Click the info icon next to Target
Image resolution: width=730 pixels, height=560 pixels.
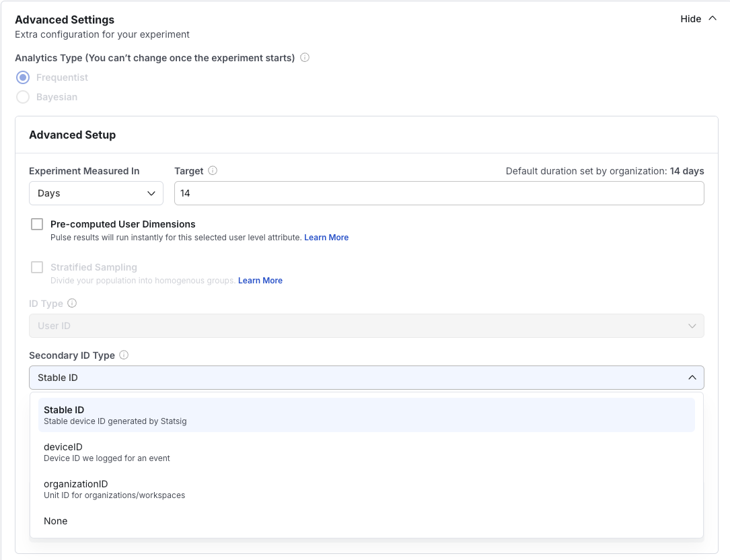pyautogui.click(x=213, y=171)
